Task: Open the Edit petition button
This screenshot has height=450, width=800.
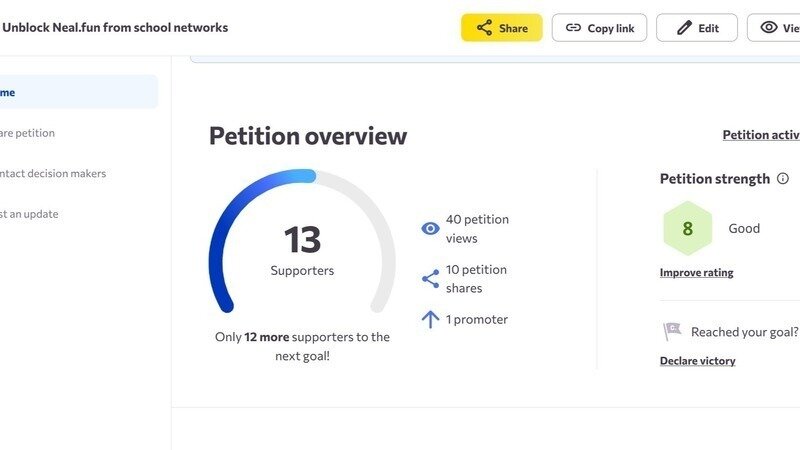Action: pyautogui.click(x=696, y=28)
